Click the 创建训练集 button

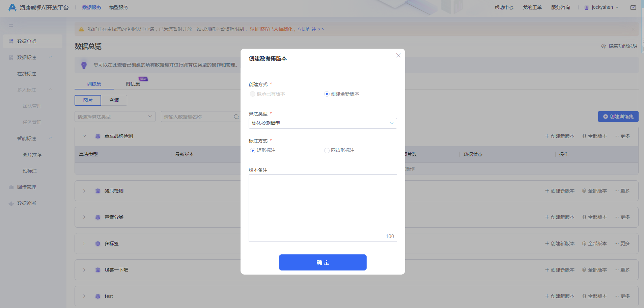coord(618,117)
